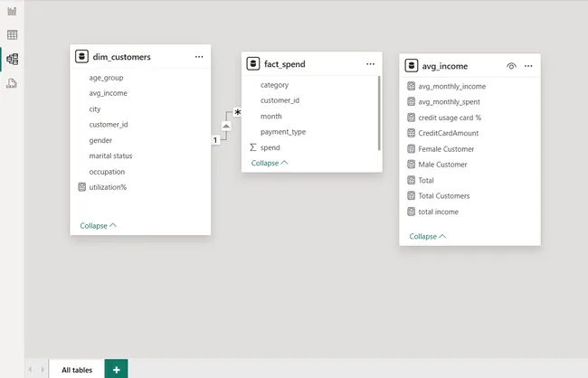Select the spend field name
The height and width of the screenshot is (378, 588).
[270, 147]
